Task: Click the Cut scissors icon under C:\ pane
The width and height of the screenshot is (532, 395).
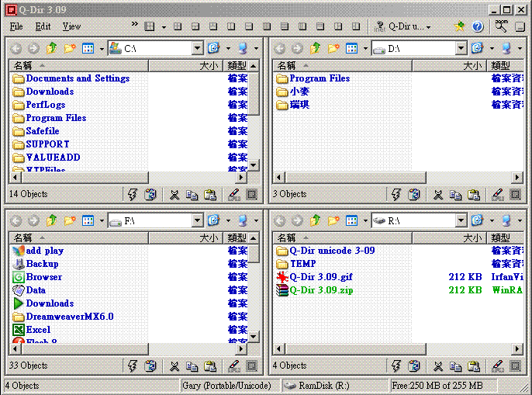Action: pyautogui.click(x=174, y=195)
